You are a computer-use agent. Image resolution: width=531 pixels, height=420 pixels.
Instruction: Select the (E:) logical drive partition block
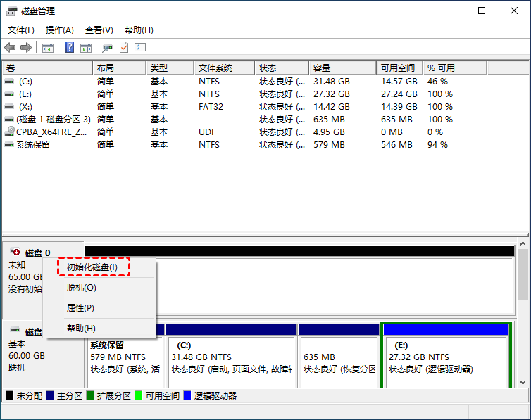[446, 355]
